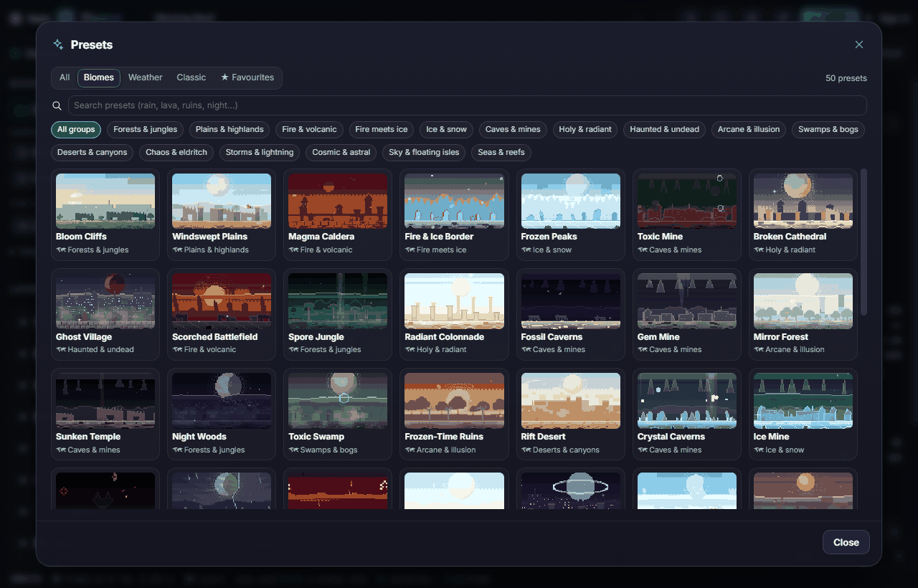The image size is (918, 588).
Task: Switch to the Classic tab
Action: click(x=191, y=77)
